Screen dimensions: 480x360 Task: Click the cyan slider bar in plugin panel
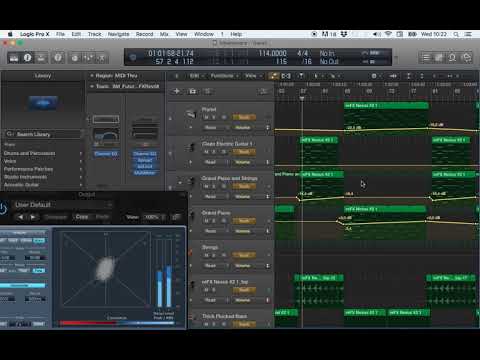click(22, 285)
